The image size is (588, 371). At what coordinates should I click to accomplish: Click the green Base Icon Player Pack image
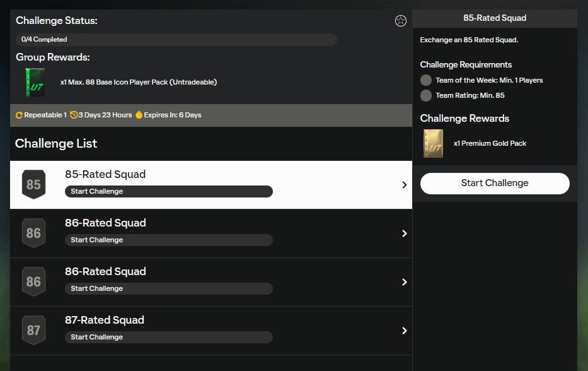[x=35, y=82]
